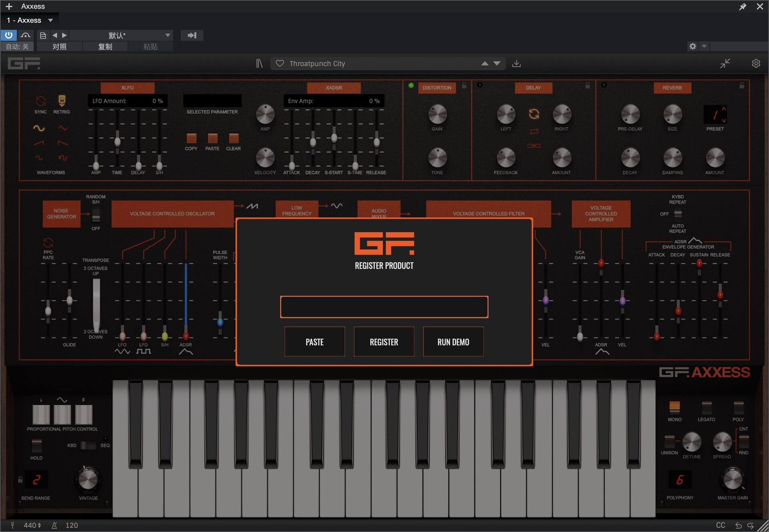Click the XADSR RELEASE slider handle
769x532 pixels.
coord(376,142)
